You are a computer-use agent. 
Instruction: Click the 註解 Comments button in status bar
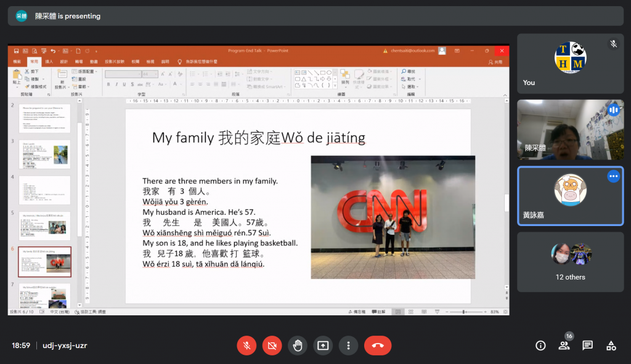[x=379, y=312]
